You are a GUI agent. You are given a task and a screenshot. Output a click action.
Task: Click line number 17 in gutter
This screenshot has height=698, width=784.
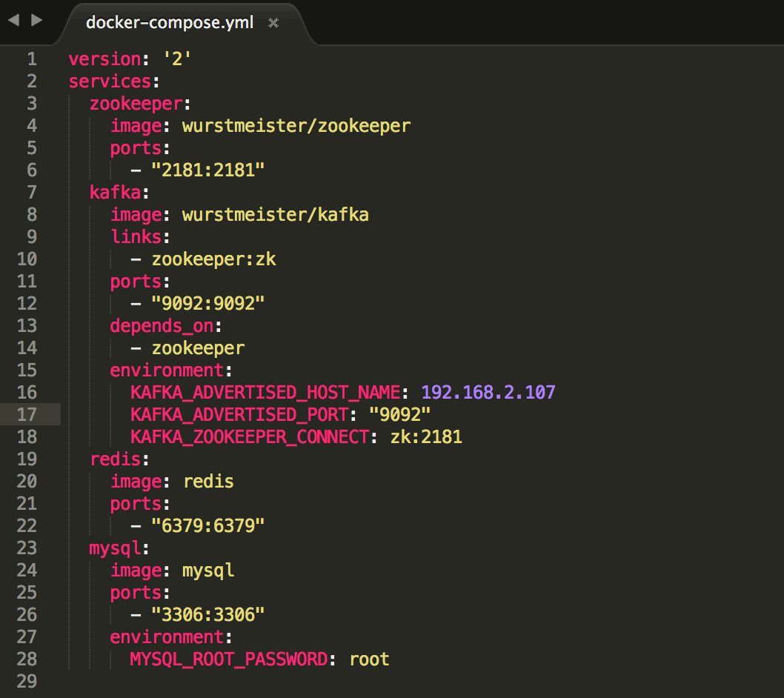click(27, 414)
